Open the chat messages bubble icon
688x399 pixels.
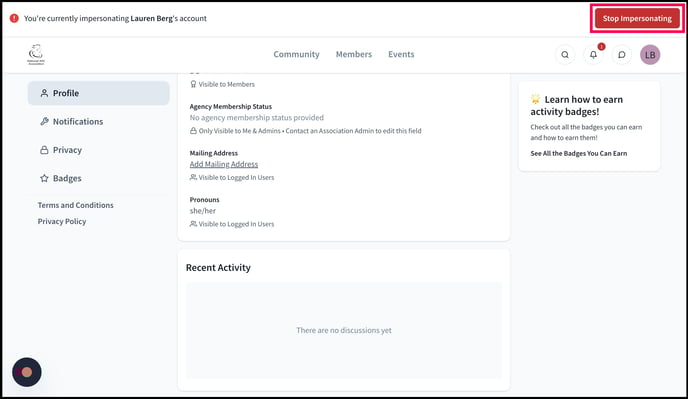(622, 55)
